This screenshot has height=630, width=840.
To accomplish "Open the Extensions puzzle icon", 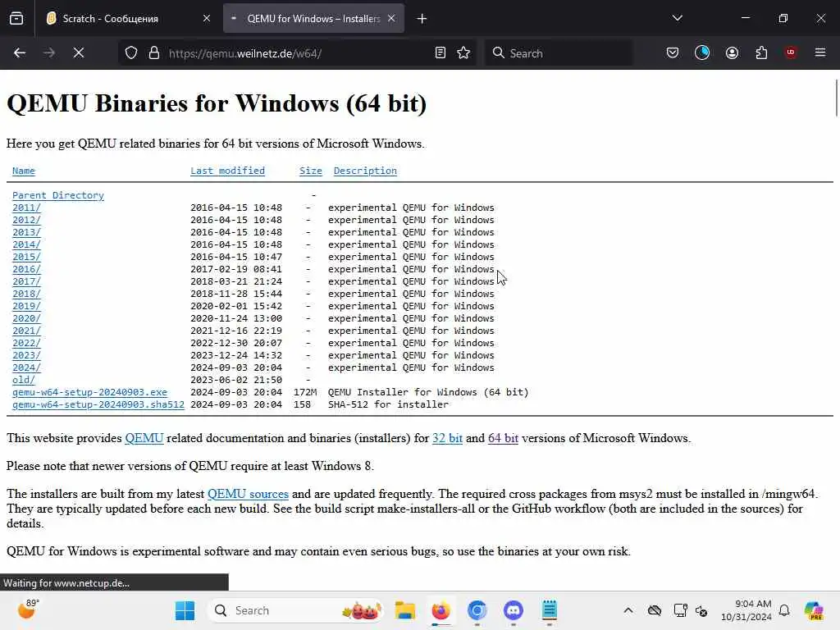I will point(761,52).
